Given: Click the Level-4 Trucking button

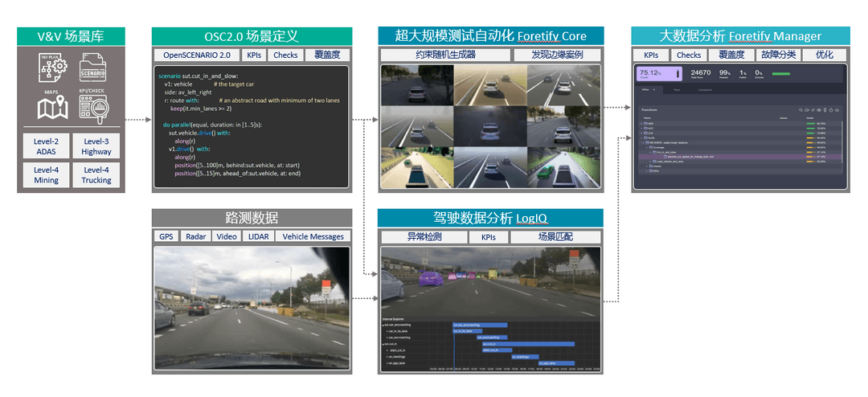Looking at the screenshot, I should pyautogui.click(x=96, y=175).
